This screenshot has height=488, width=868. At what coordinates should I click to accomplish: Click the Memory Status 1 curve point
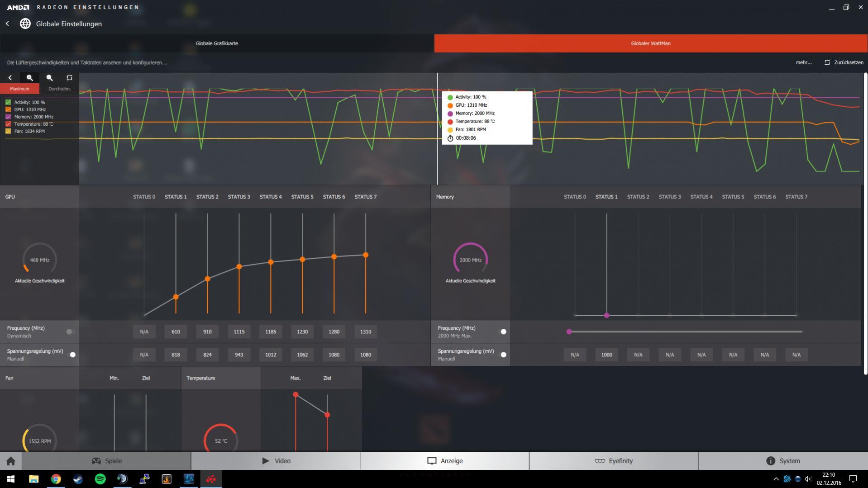[606, 315]
